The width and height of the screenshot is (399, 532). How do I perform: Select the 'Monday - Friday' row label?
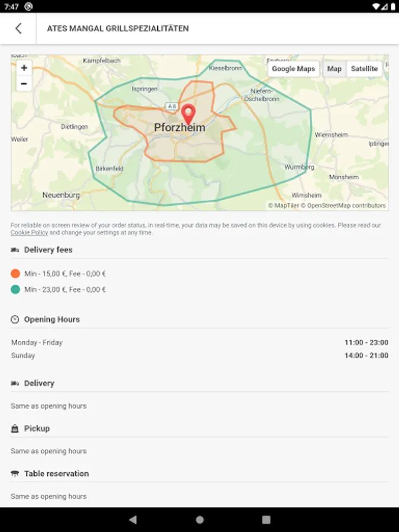pyautogui.click(x=37, y=343)
